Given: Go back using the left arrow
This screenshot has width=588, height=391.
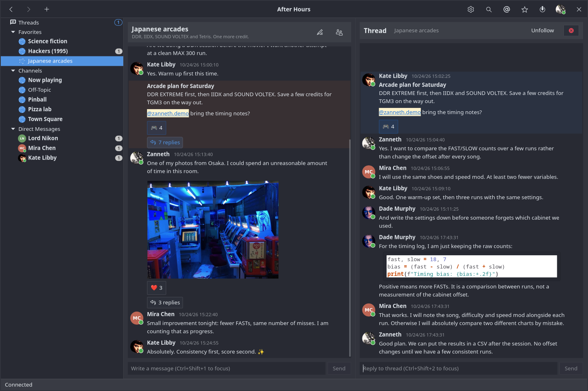Looking at the screenshot, I should pyautogui.click(x=11, y=9).
